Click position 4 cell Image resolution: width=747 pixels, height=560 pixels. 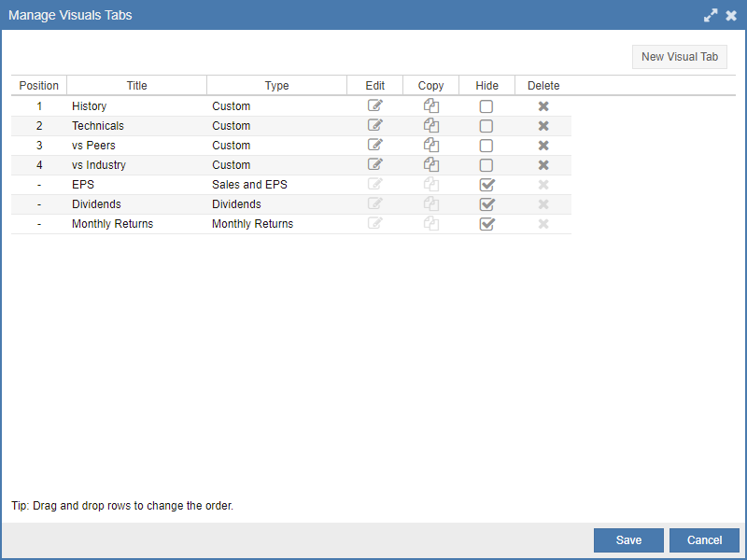point(39,165)
